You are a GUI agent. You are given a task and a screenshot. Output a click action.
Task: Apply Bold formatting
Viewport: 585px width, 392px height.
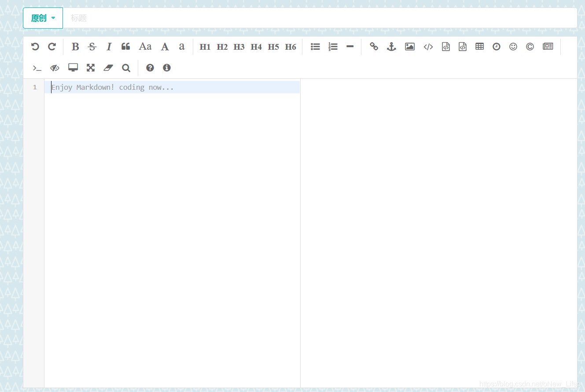[75, 47]
